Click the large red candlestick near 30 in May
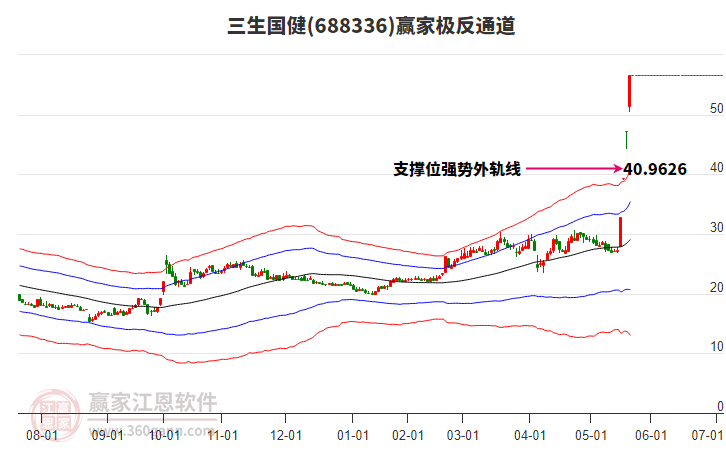Screen dimensions: 726x450 click(620, 232)
